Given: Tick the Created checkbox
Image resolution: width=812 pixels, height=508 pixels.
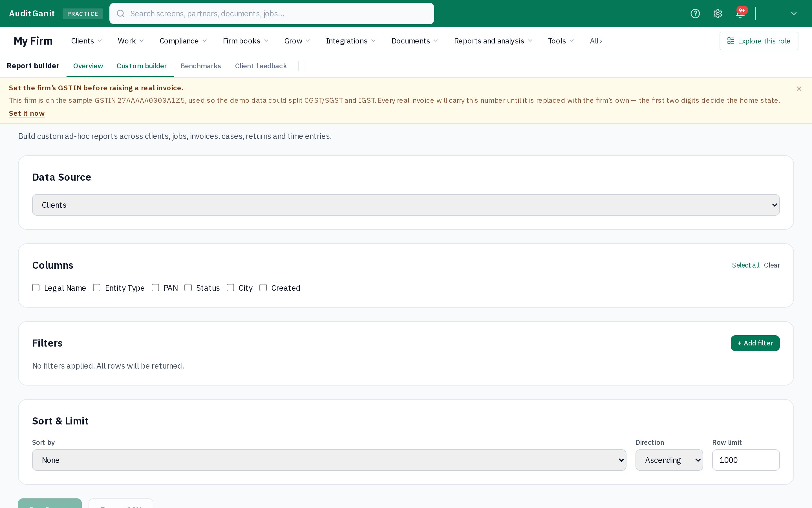Looking at the screenshot, I should click(263, 288).
